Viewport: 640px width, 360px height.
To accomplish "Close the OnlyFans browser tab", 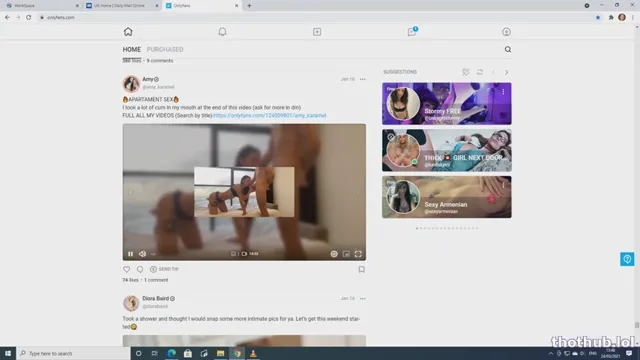I will click(236, 6).
